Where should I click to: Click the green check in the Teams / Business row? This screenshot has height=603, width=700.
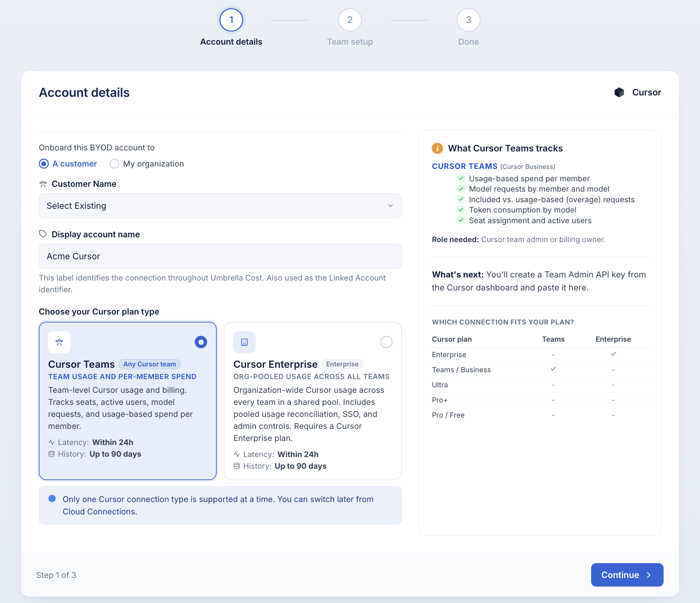[553, 369]
